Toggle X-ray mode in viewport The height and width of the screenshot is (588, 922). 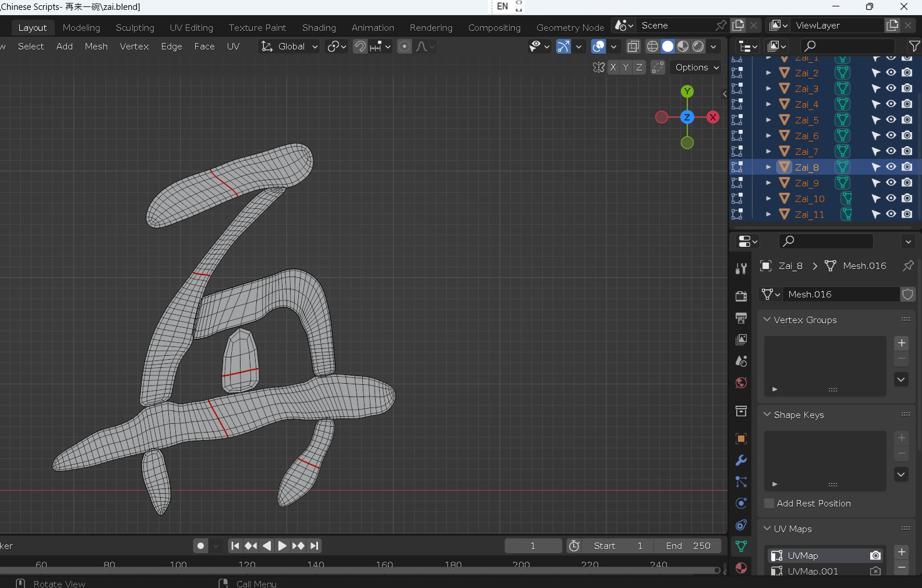point(633,47)
